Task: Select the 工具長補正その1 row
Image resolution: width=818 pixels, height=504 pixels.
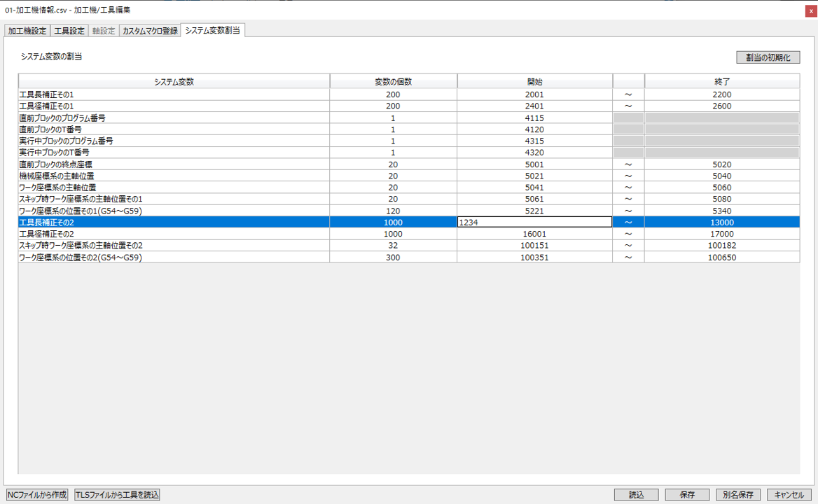Action: click(x=174, y=94)
